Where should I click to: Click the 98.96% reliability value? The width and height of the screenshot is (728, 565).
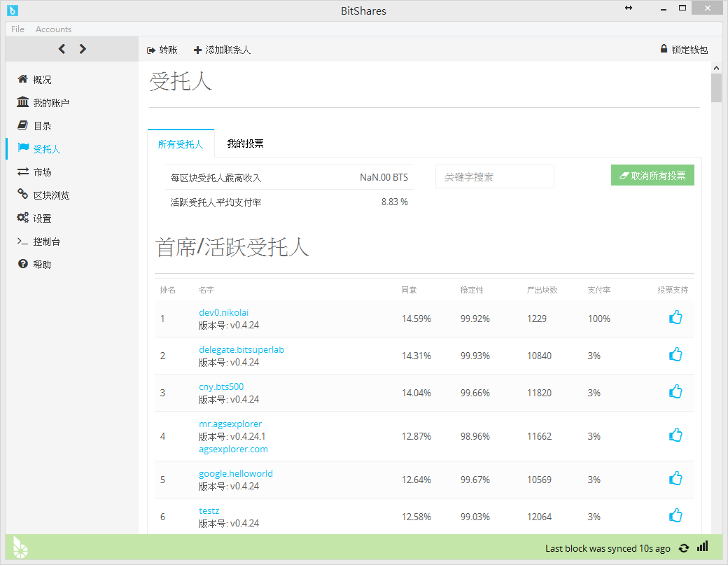pos(475,436)
